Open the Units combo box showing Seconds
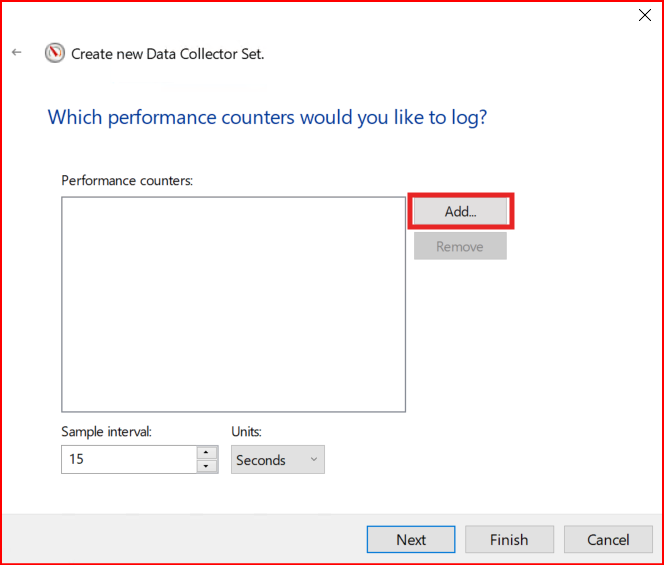664x565 pixels. pyautogui.click(x=277, y=460)
